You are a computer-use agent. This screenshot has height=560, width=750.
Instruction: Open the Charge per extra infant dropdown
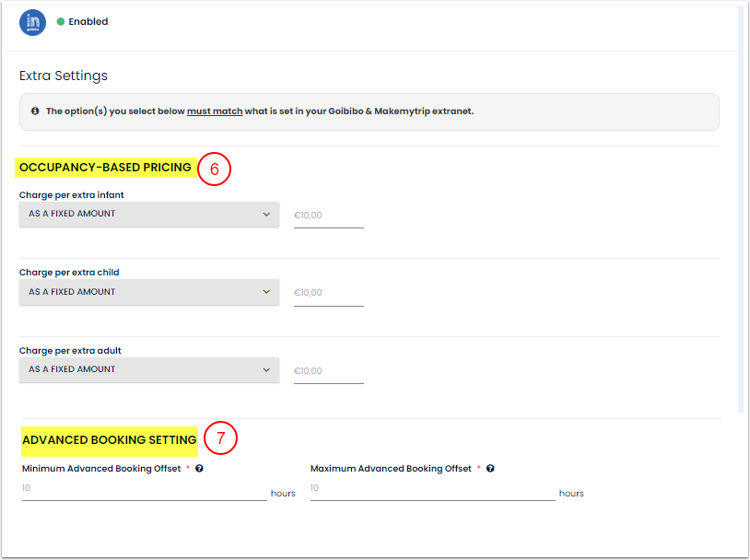click(149, 215)
